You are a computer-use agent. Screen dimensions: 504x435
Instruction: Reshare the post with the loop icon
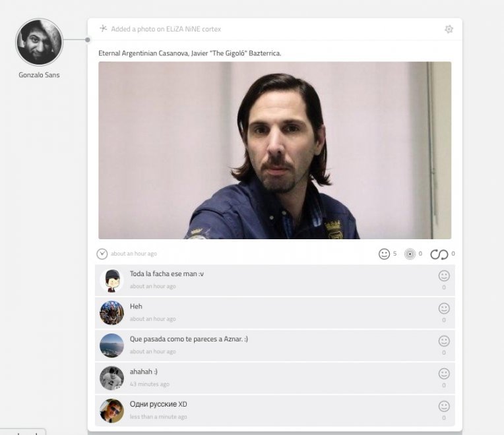(439, 254)
